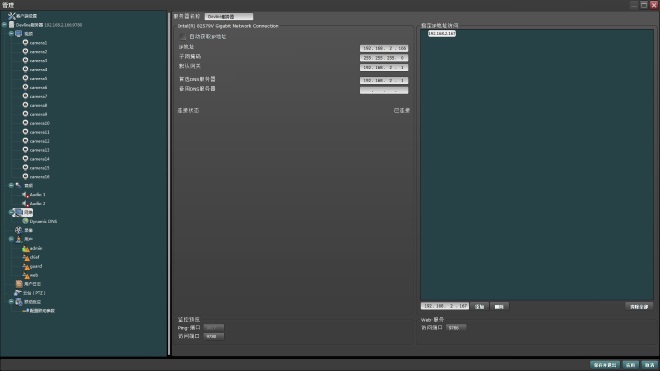Select the camera1 icon in the tree

tap(25, 43)
